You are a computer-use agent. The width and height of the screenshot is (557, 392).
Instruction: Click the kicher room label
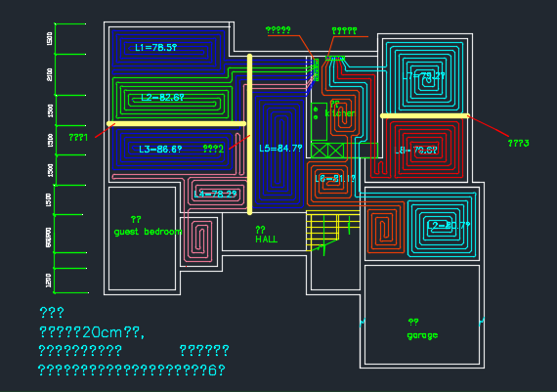(x=340, y=113)
